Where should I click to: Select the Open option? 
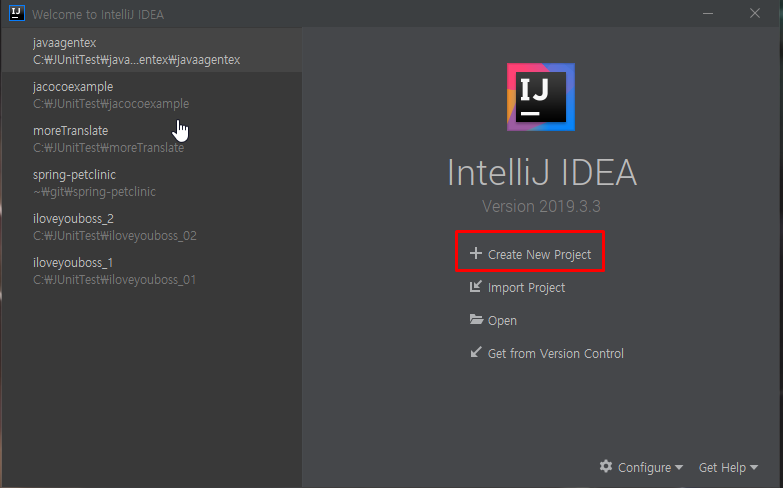pyautogui.click(x=502, y=321)
